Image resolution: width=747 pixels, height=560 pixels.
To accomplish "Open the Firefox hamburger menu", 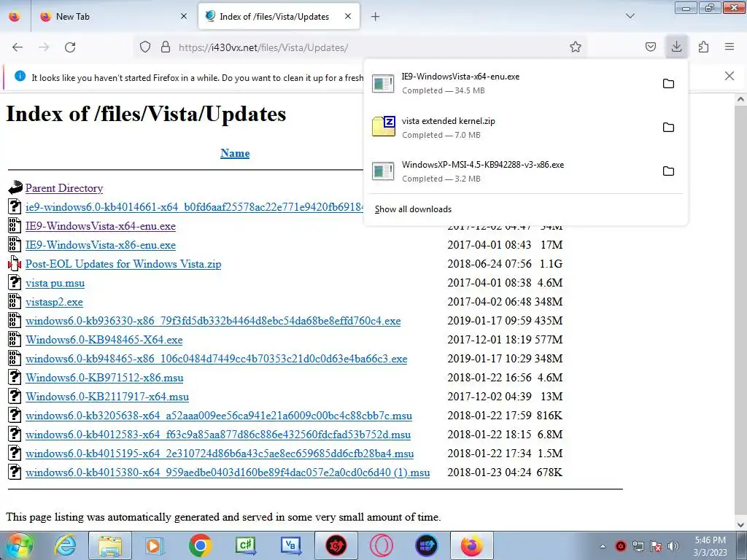I will tap(729, 47).
